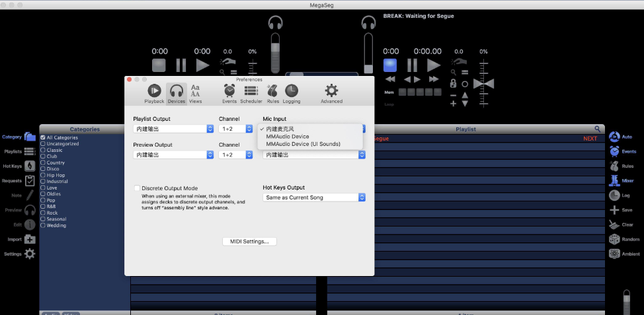Check the Country category

(x=43, y=163)
